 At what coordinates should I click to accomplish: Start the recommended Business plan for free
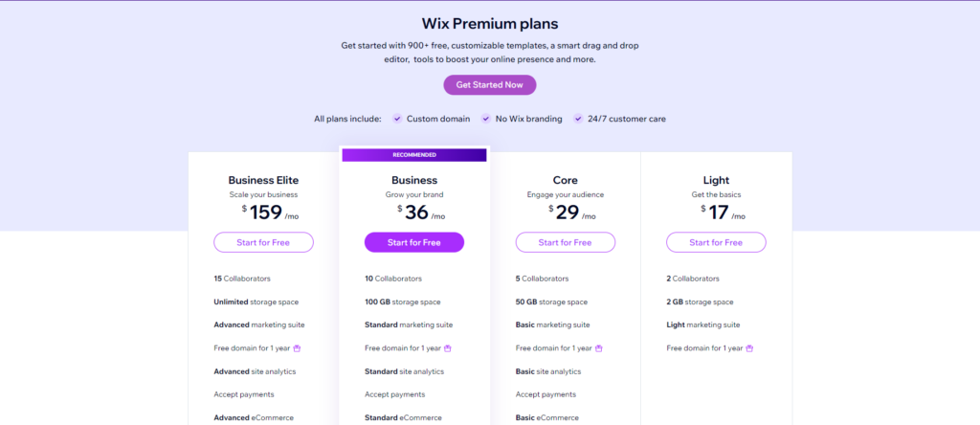(x=413, y=242)
